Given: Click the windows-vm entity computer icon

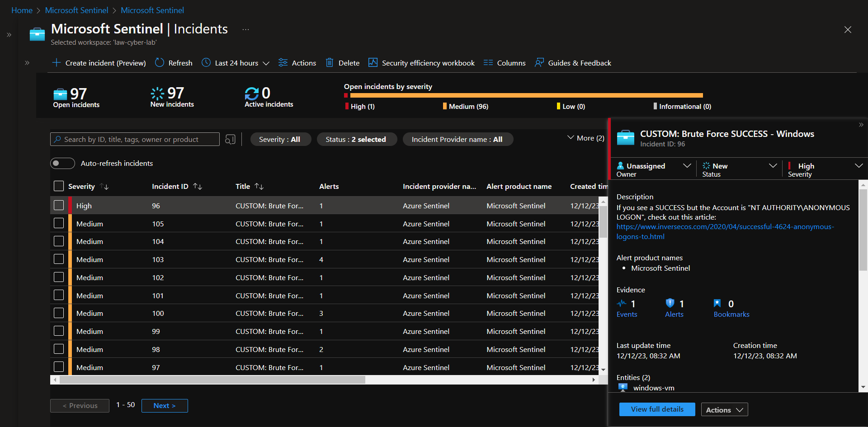Looking at the screenshot, I should [623, 387].
